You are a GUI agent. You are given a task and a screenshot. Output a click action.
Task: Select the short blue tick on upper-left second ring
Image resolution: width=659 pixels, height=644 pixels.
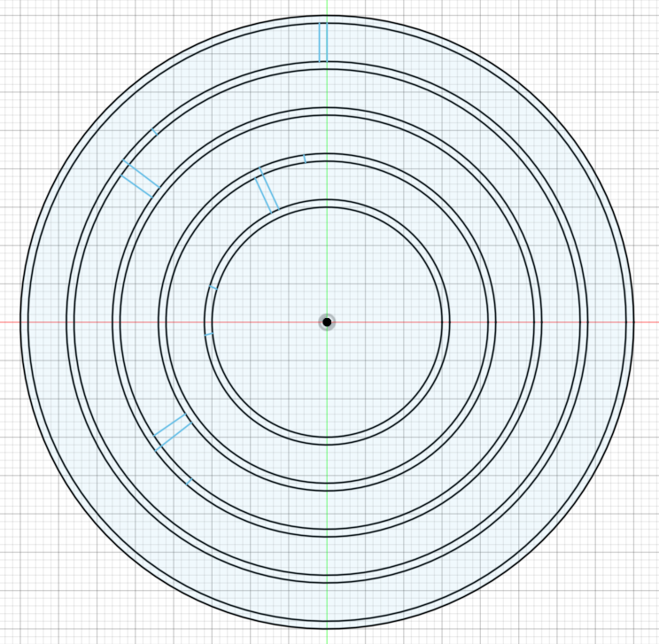pos(154,132)
